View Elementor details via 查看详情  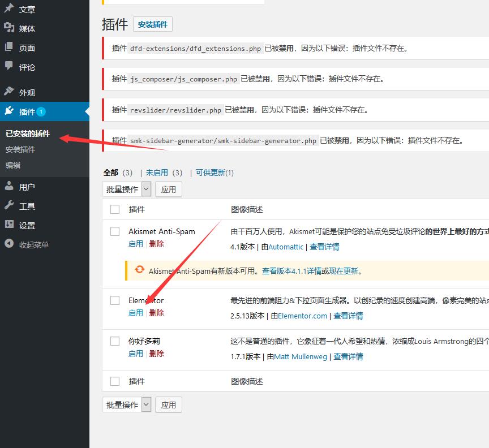[x=348, y=316]
